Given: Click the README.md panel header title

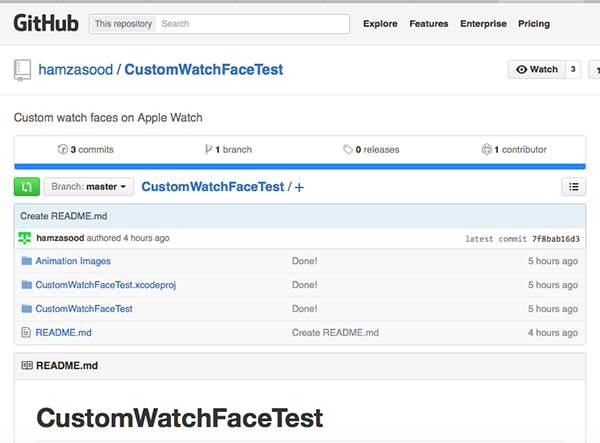Looking at the screenshot, I should [67, 366].
